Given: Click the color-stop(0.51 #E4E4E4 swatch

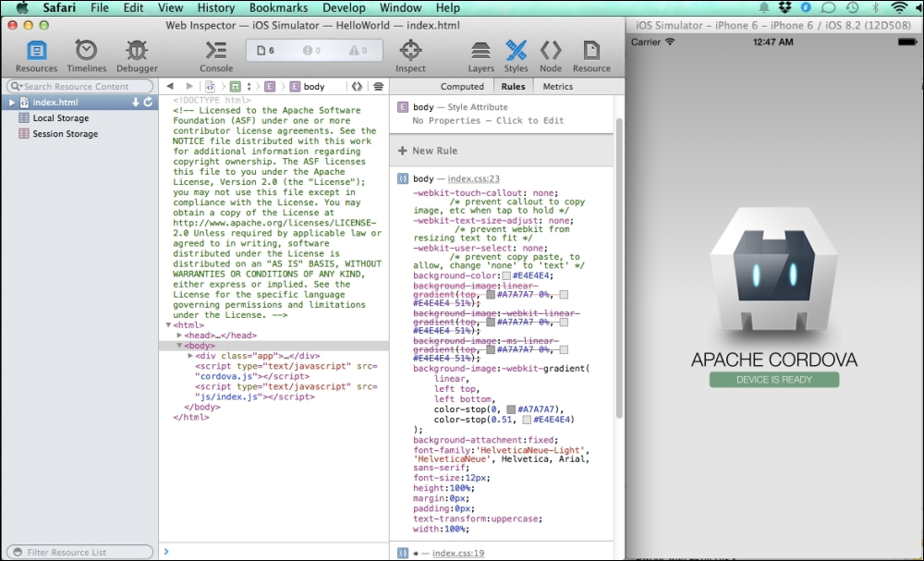Looking at the screenshot, I should pyautogui.click(x=527, y=420).
